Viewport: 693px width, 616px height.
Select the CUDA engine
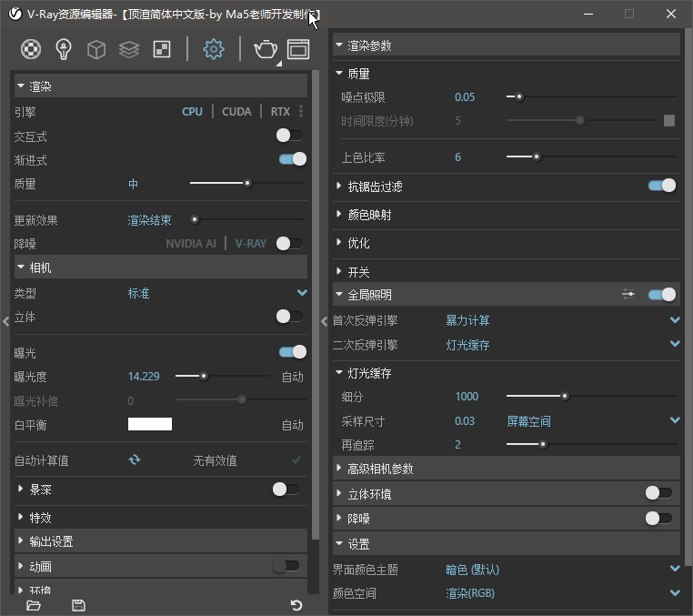coord(236,111)
